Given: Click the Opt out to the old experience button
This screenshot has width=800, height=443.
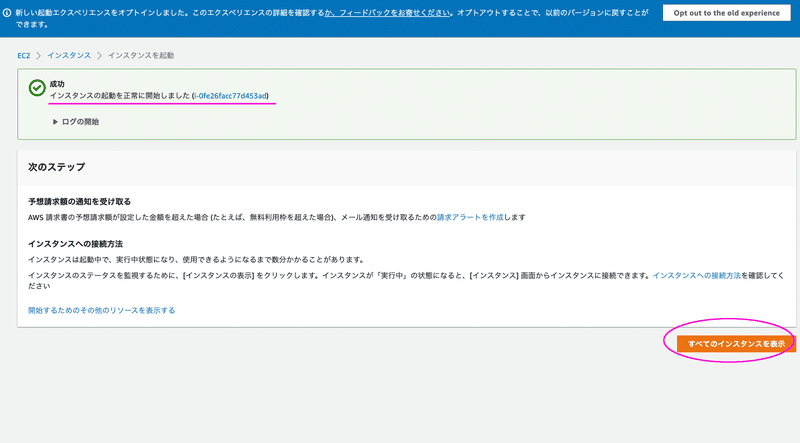Looking at the screenshot, I should (x=727, y=13).
